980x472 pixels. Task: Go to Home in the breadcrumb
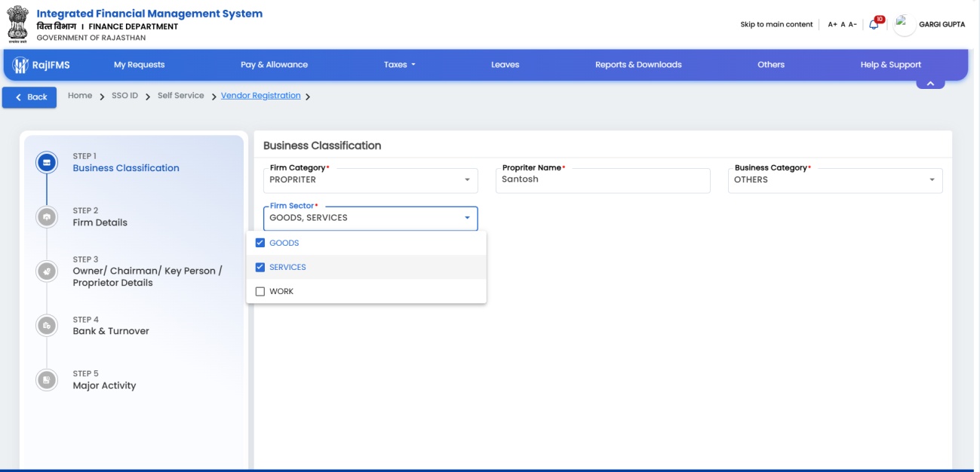click(x=80, y=96)
